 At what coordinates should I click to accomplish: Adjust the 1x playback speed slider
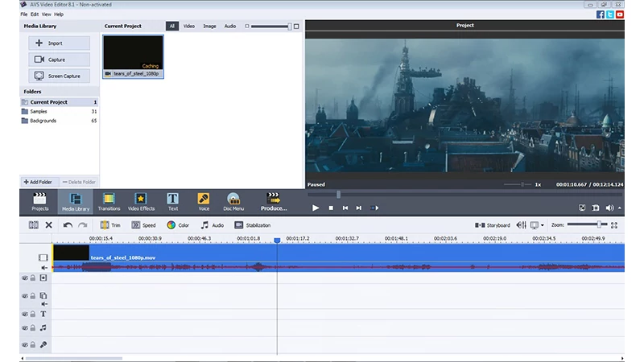pos(518,185)
